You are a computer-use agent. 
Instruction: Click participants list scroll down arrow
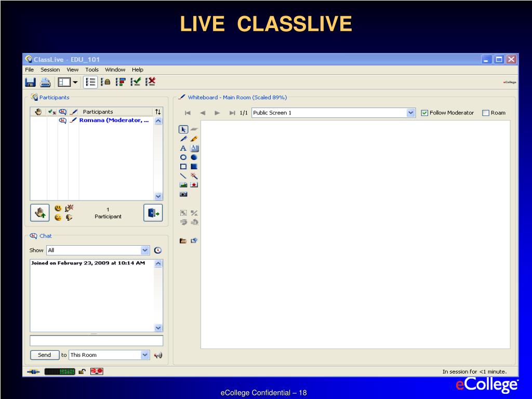coord(158,196)
